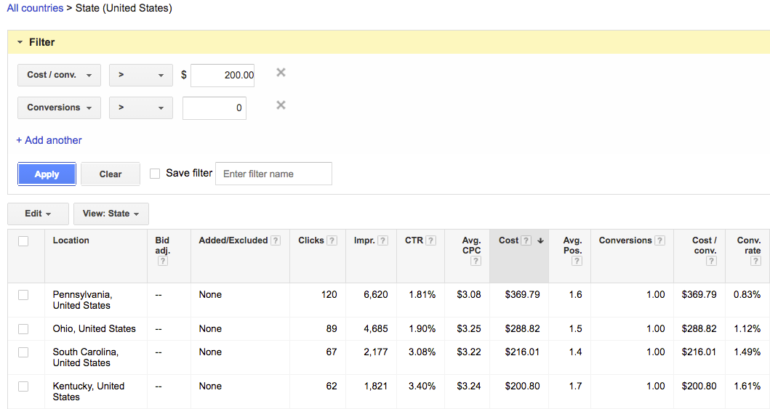Click the Conversions column help icon
This screenshot has height=409, width=770.
pos(659,241)
